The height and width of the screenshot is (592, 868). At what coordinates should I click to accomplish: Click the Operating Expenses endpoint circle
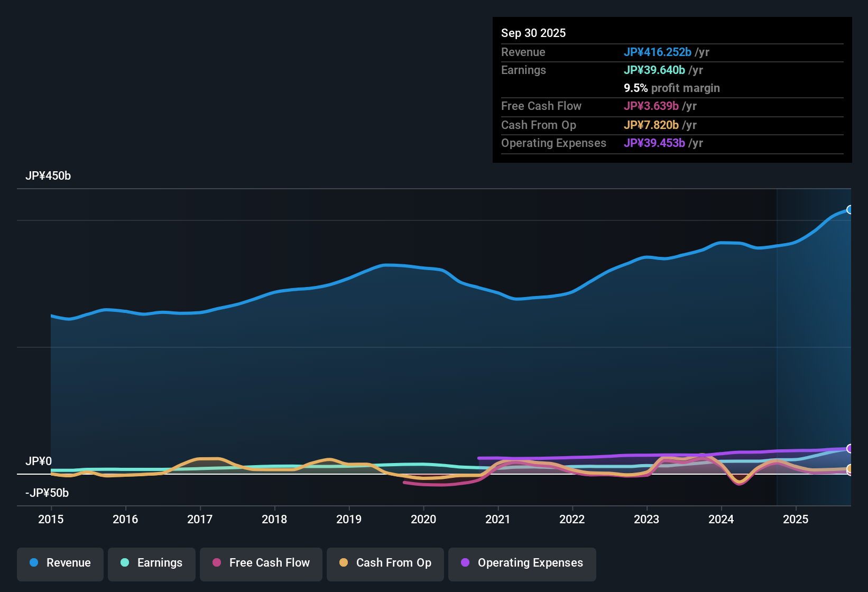point(850,449)
